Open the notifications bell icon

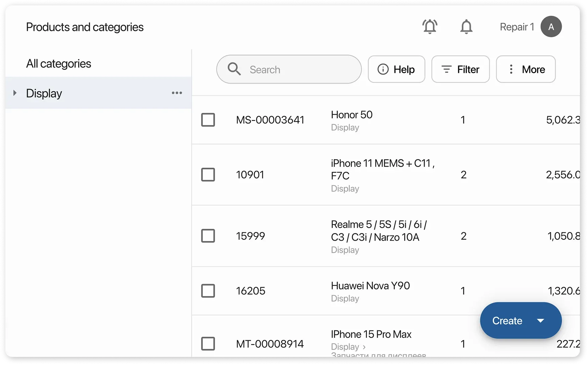pyautogui.click(x=466, y=27)
